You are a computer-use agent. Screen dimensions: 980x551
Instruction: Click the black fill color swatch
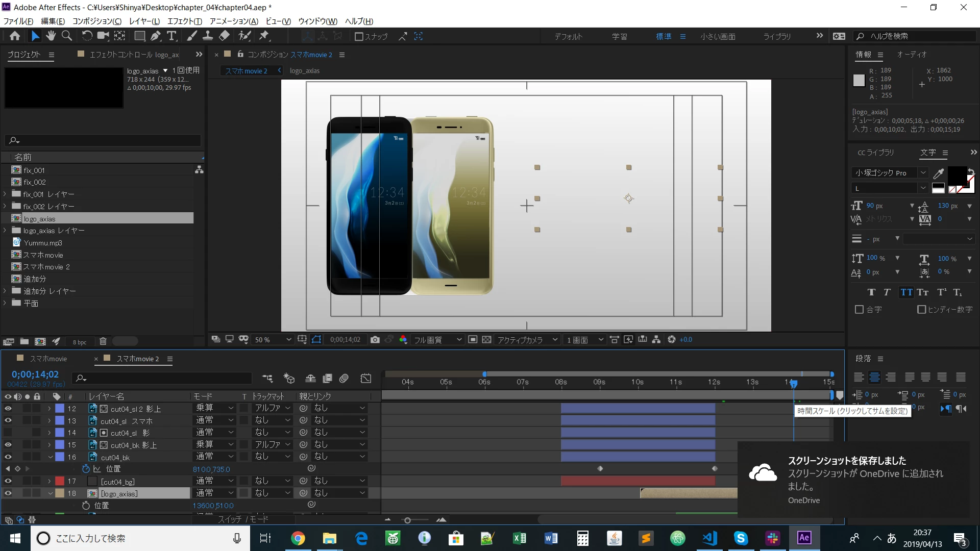pyautogui.click(x=957, y=175)
